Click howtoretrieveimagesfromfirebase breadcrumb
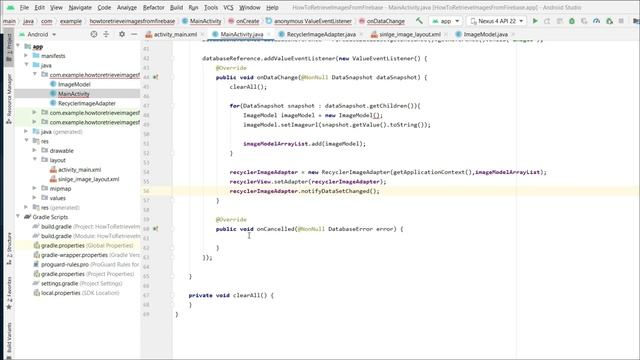The width and height of the screenshot is (640, 360). coord(132,21)
